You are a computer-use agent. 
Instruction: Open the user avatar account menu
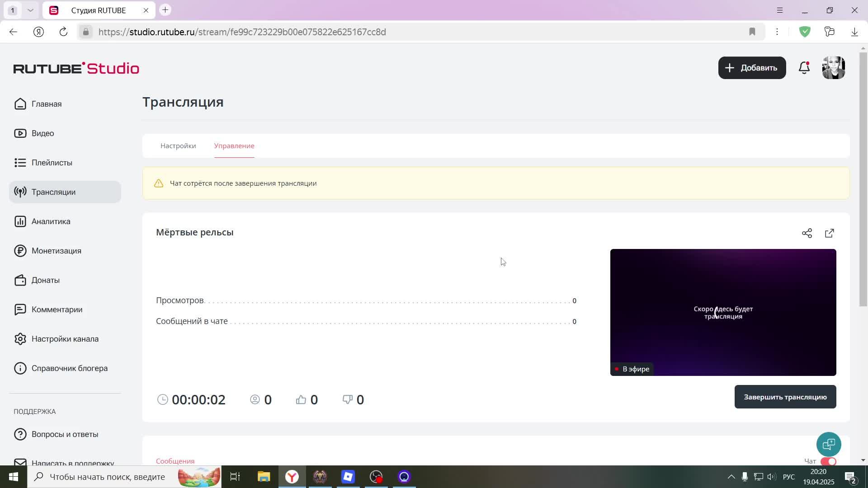pos(833,68)
